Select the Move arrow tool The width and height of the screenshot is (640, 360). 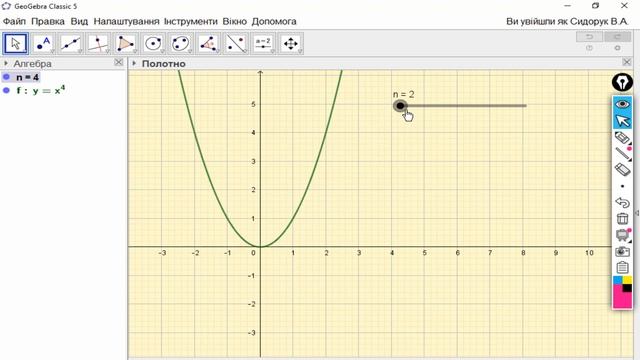[16, 43]
